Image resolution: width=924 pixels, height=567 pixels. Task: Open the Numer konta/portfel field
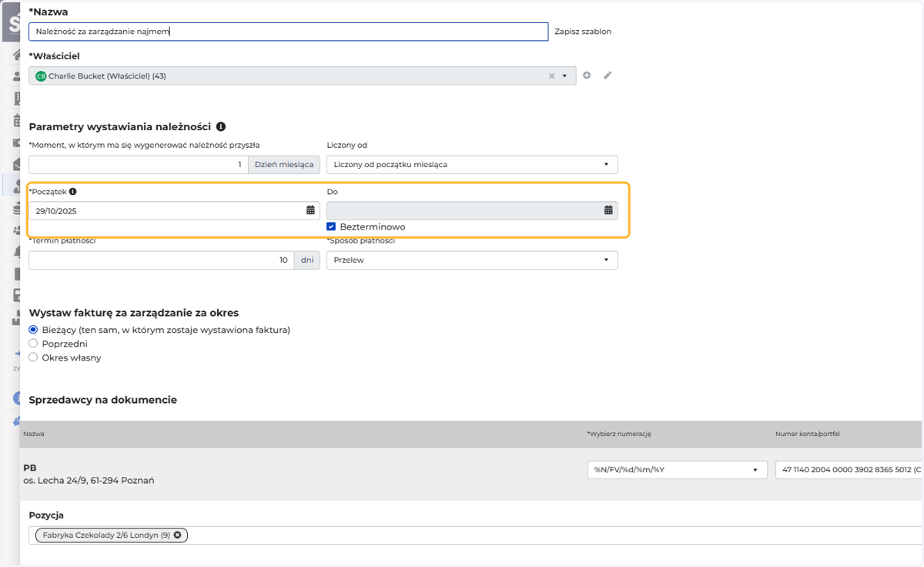coord(849,469)
